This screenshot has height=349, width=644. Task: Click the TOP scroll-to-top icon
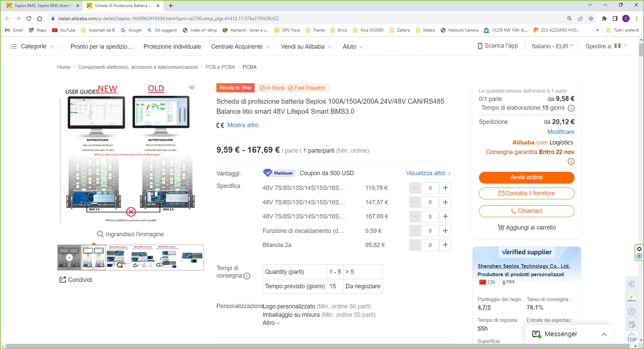(x=632, y=337)
